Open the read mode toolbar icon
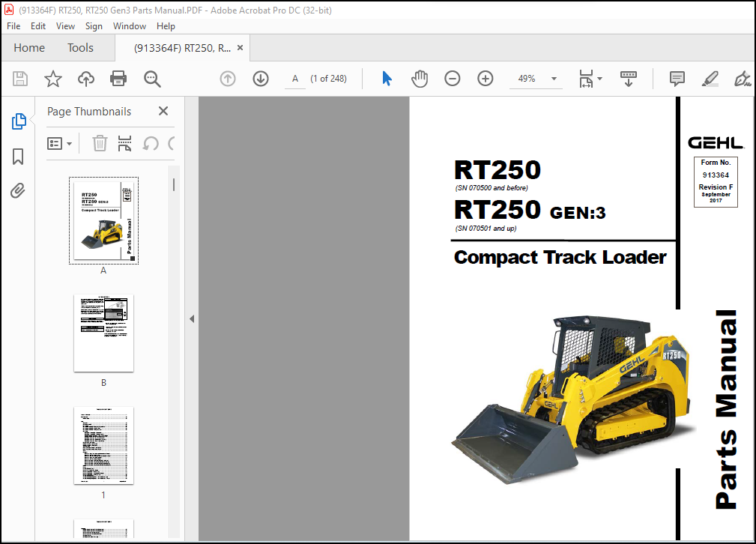Image resolution: width=756 pixels, height=544 pixels. [x=628, y=79]
